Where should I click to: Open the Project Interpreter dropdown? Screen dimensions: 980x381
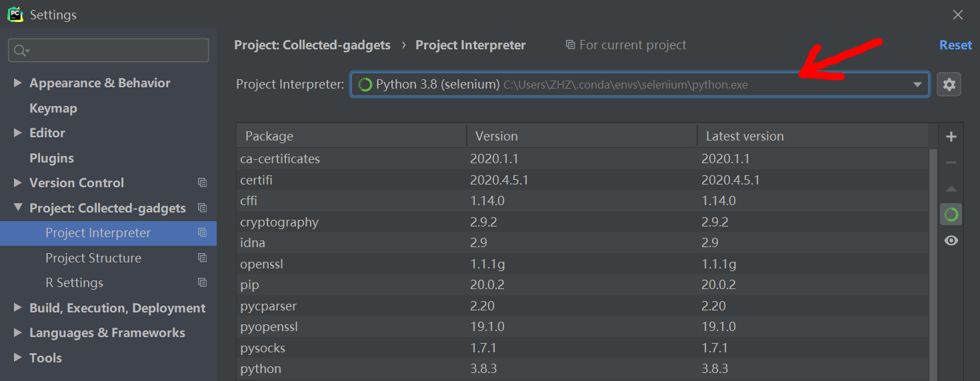pyautogui.click(x=918, y=85)
